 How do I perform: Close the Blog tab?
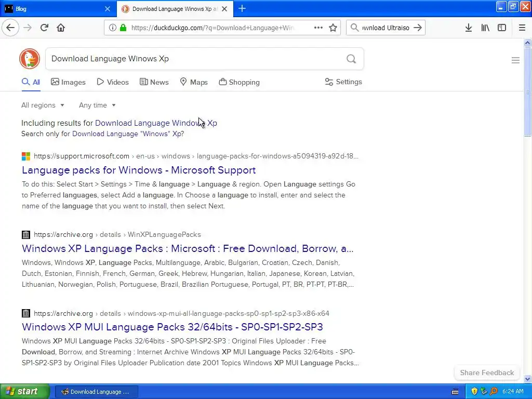107,9
